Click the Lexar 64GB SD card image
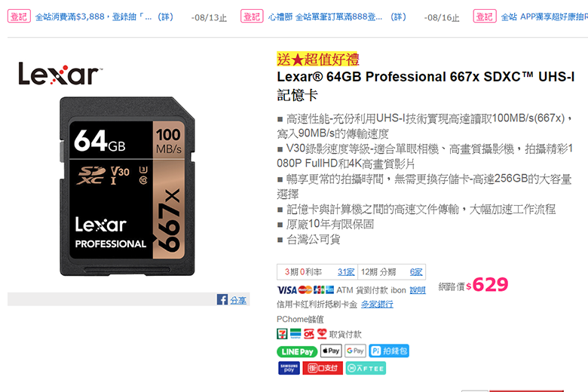 (127, 186)
